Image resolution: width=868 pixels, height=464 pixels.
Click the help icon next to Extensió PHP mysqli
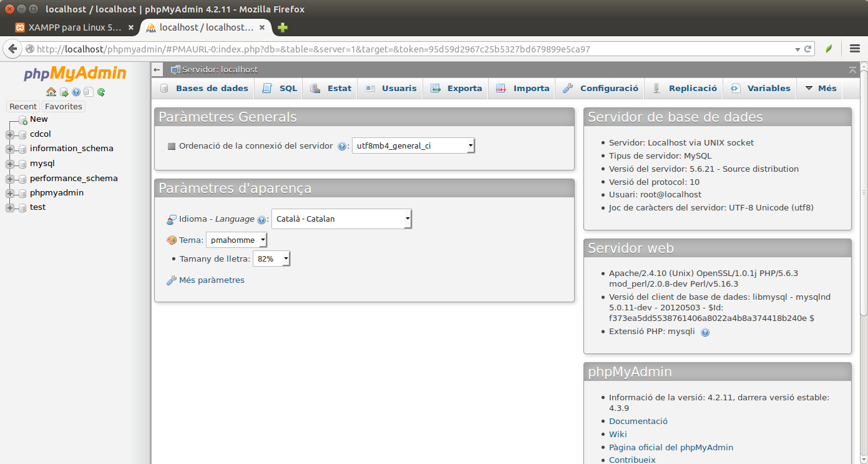705,332
